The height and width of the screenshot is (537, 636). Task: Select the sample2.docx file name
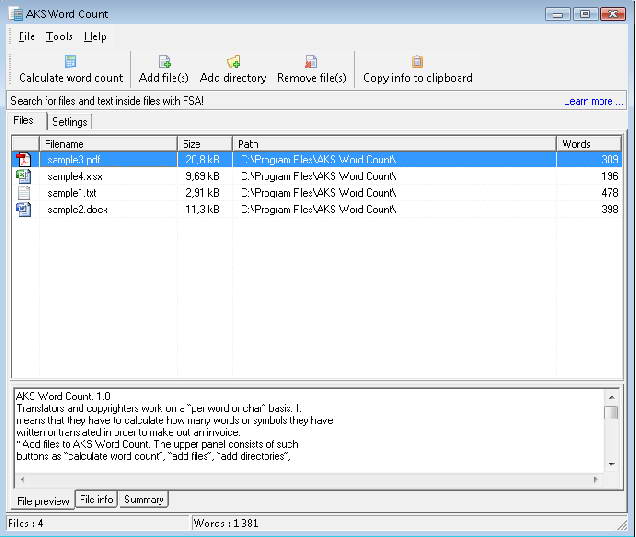point(77,210)
